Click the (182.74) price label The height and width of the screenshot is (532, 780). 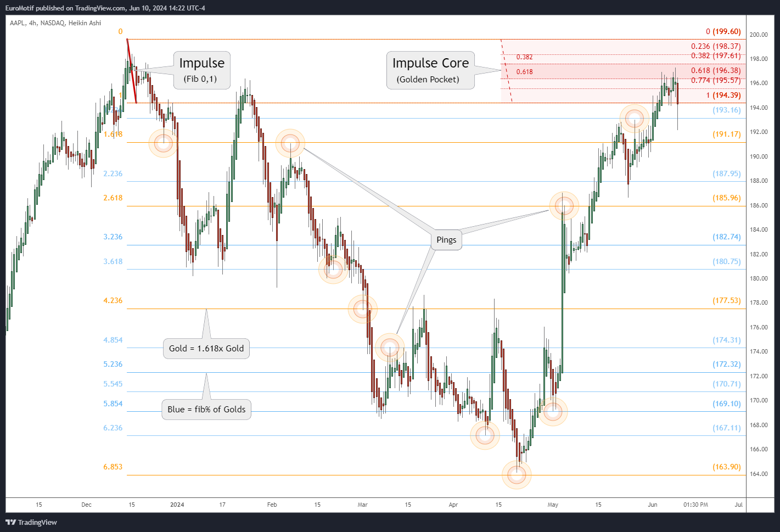click(727, 237)
